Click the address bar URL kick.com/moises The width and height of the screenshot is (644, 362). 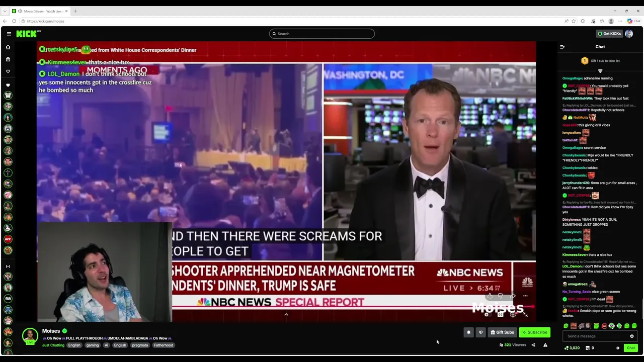tap(46, 21)
